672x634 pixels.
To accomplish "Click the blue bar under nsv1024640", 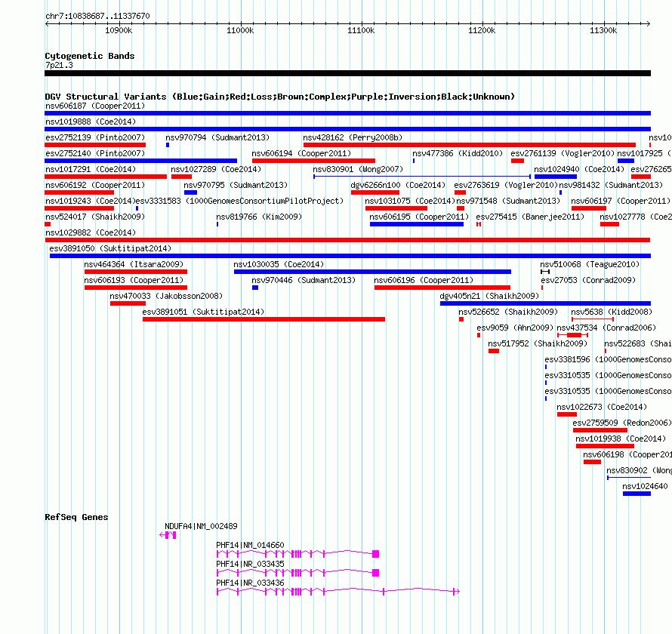I will [637, 494].
